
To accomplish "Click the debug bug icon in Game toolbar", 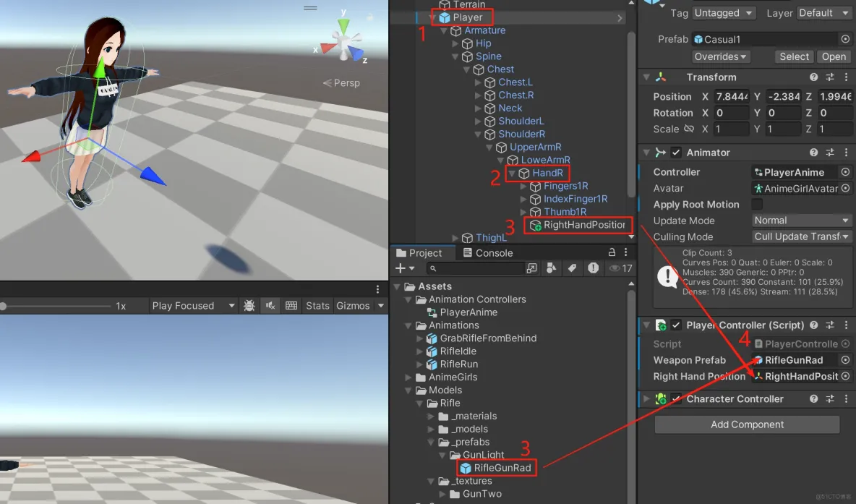I will tap(249, 305).
